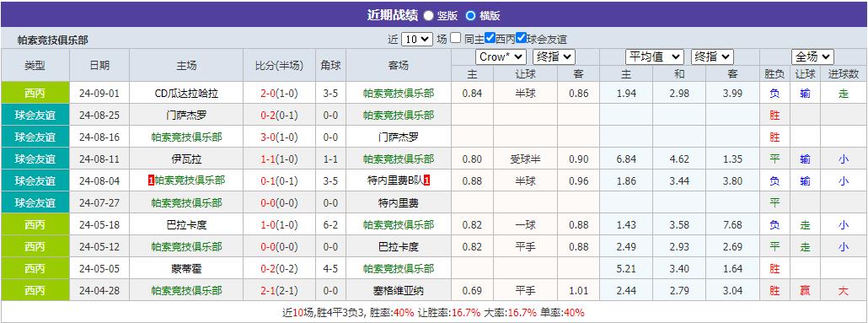Screen dimensions: 868x323
Task: Click the score 2-0(1-0) on 24-09-01
Action: pos(279,93)
